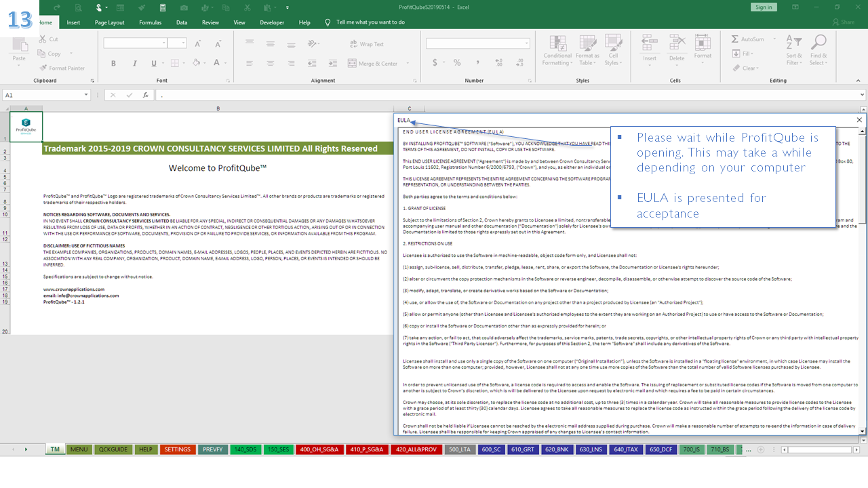
Task: Click the Format cells icon
Action: [x=703, y=43]
